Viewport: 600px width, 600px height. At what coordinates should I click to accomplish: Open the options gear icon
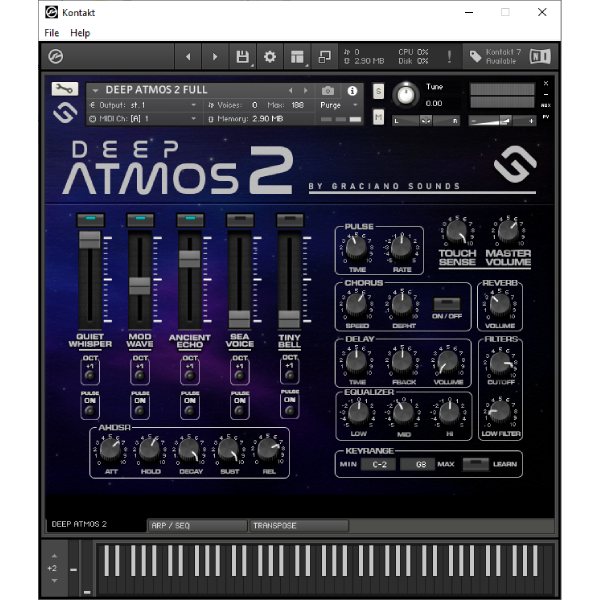[x=270, y=57]
